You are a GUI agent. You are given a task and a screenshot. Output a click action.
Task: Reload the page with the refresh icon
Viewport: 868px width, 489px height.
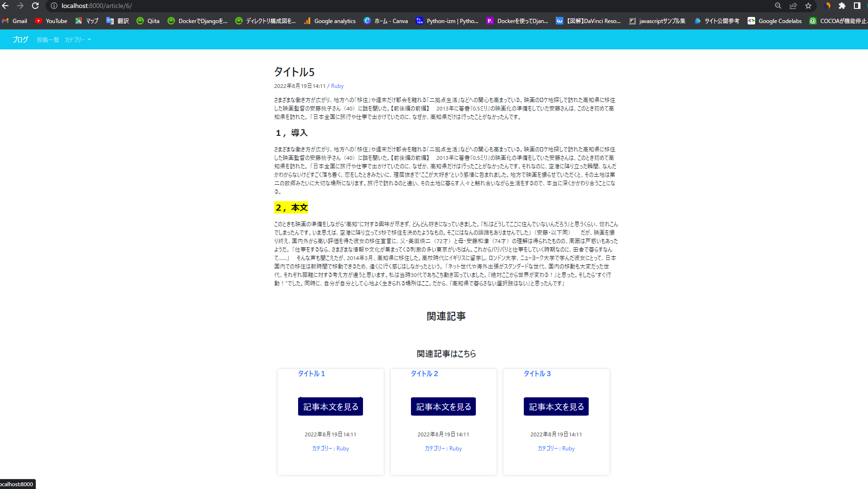[35, 6]
